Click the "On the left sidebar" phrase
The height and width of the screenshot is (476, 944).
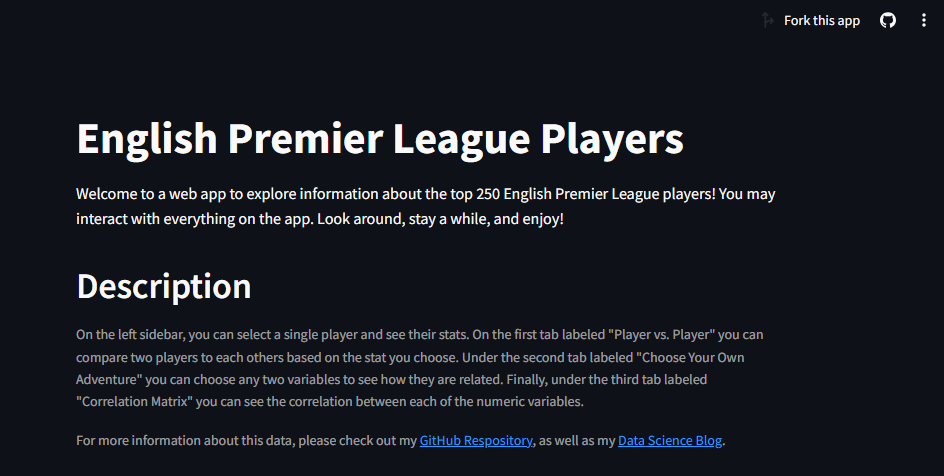(130, 335)
